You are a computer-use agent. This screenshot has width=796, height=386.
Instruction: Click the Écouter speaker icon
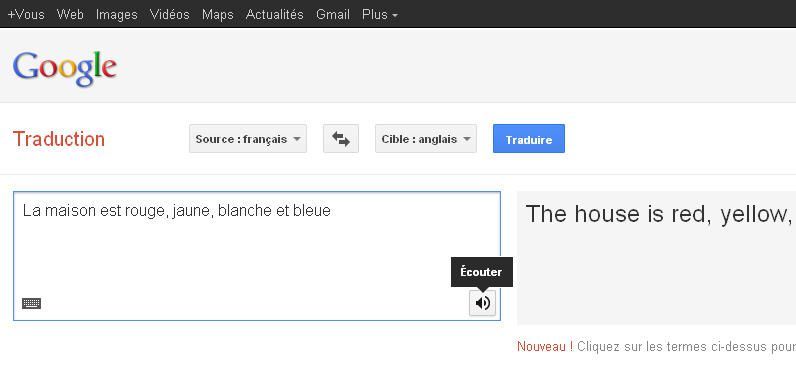[x=482, y=303]
